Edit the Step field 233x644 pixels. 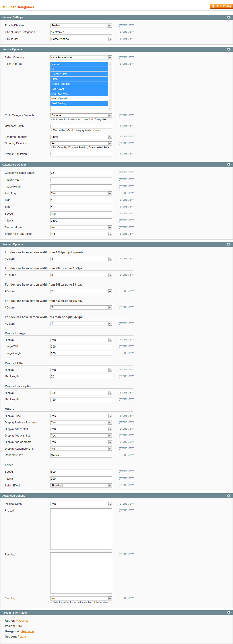[81, 207]
